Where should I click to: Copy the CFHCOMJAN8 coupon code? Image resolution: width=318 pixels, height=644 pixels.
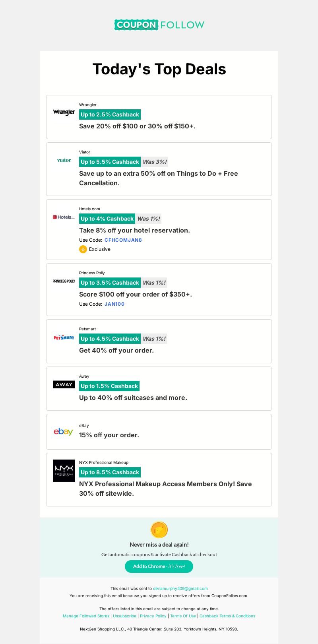[x=123, y=240]
